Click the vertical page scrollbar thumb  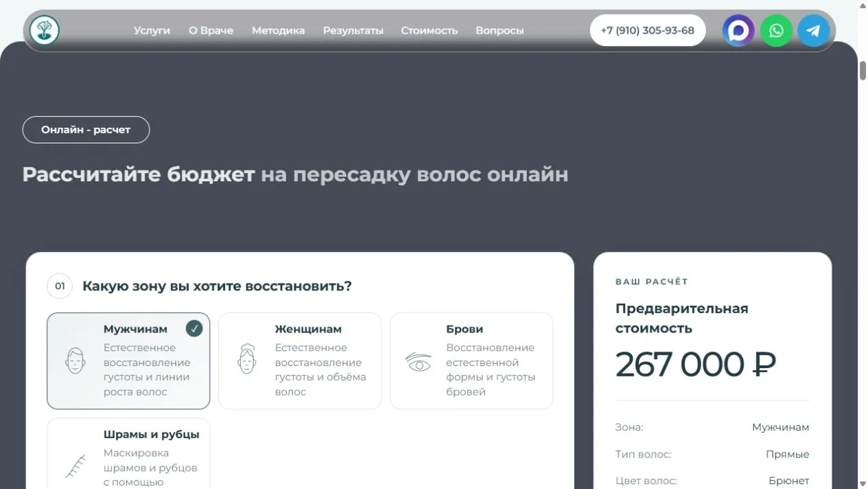coord(863,71)
